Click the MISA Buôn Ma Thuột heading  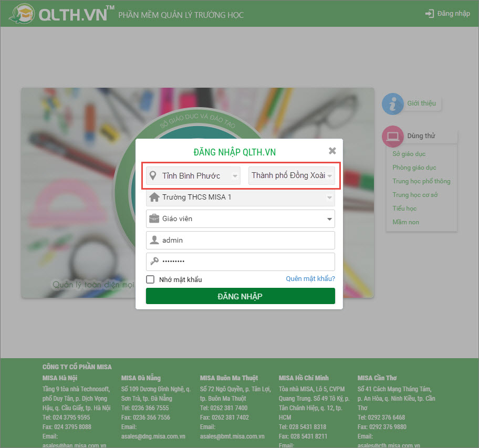pyautogui.click(x=229, y=378)
